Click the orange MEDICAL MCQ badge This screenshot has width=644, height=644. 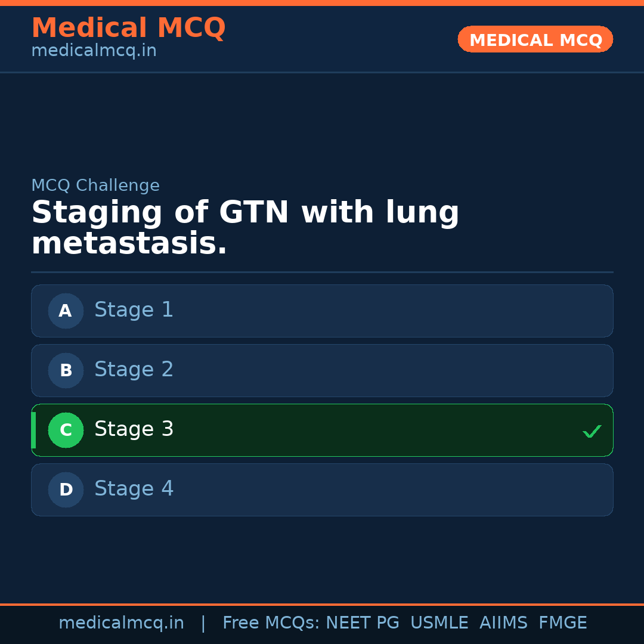coord(535,39)
